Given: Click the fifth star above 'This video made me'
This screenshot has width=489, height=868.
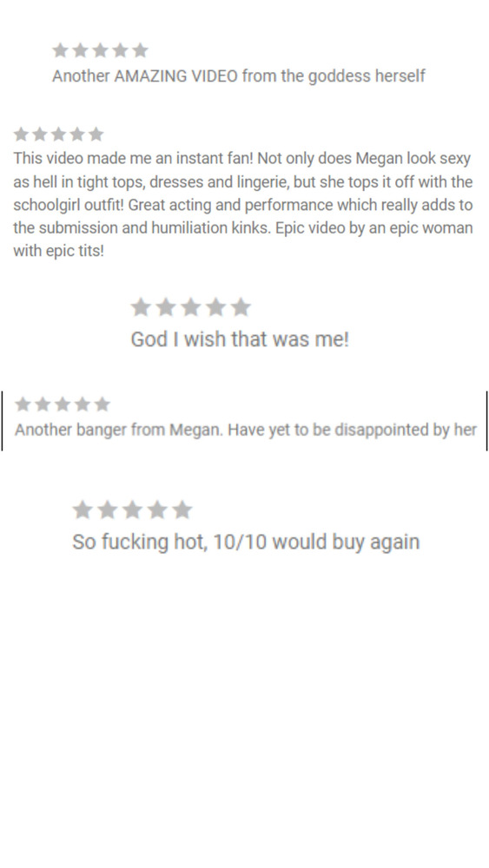Looking at the screenshot, I should click(96, 134).
